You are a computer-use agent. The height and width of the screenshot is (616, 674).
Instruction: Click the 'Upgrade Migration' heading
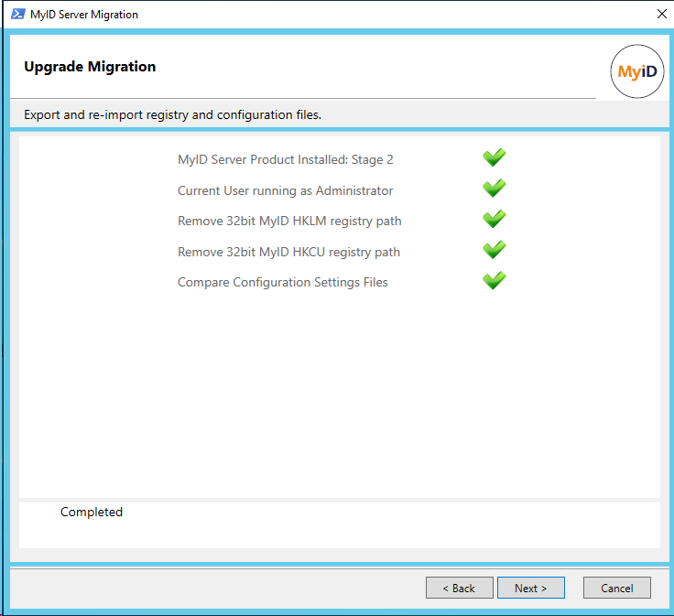(90, 67)
